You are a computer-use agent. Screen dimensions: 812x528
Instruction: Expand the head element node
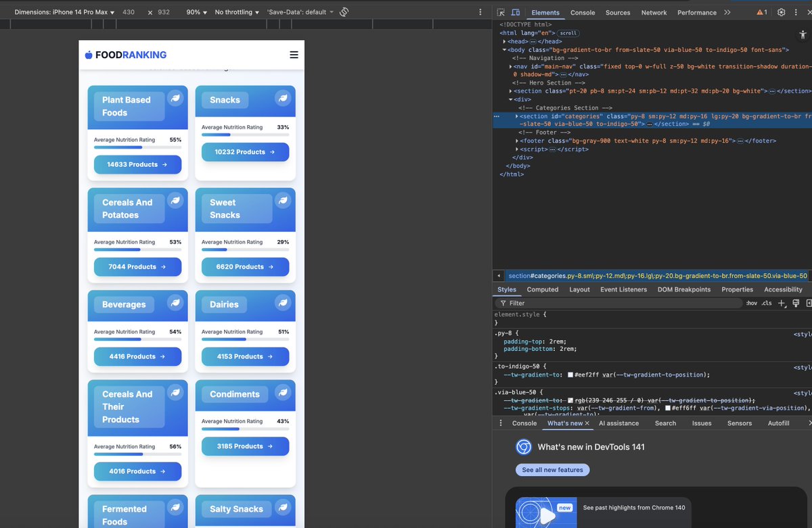point(505,41)
